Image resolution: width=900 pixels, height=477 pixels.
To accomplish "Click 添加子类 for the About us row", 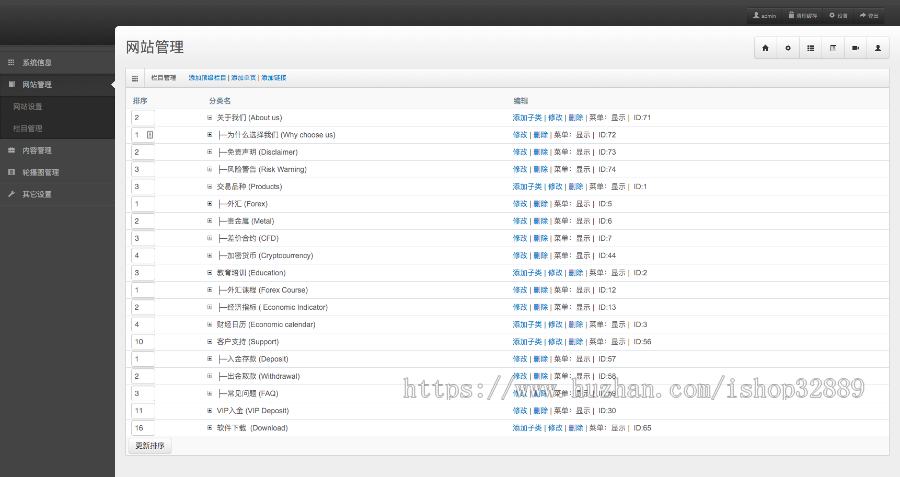I will pyautogui.click(x=527, y=118).
